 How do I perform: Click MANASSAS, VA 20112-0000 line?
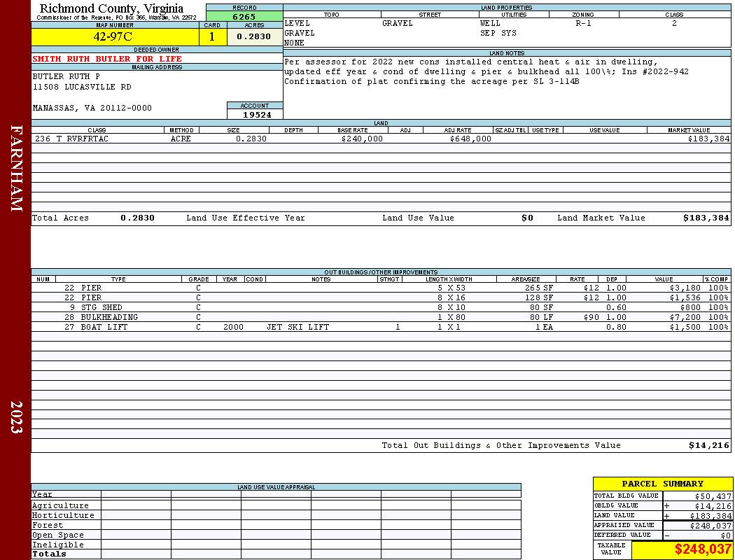pyautogui.click(x=92, y=108)
